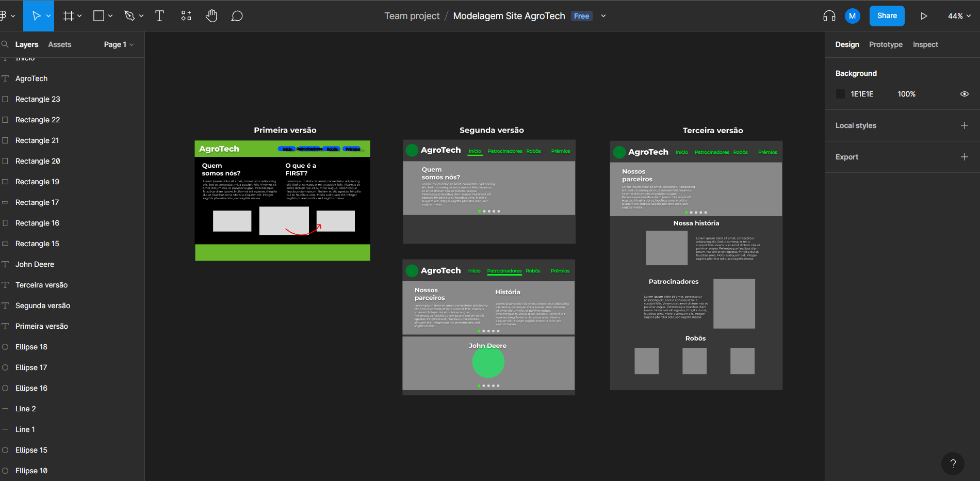
Task: Start an audio call with the headphones icon
Action: (828, 15)
